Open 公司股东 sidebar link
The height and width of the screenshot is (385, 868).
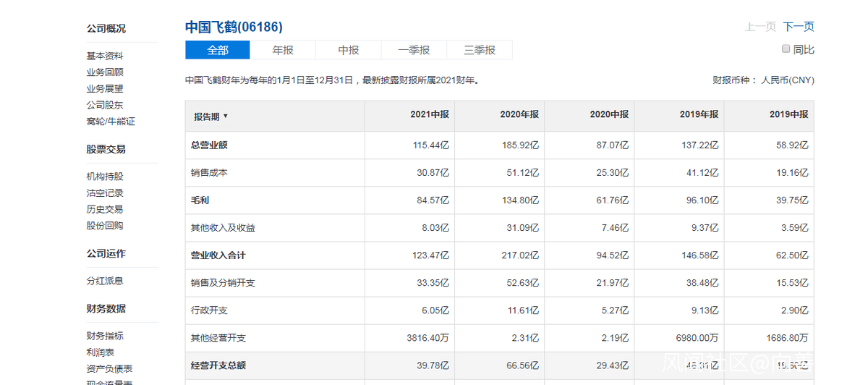pos(105,105)
